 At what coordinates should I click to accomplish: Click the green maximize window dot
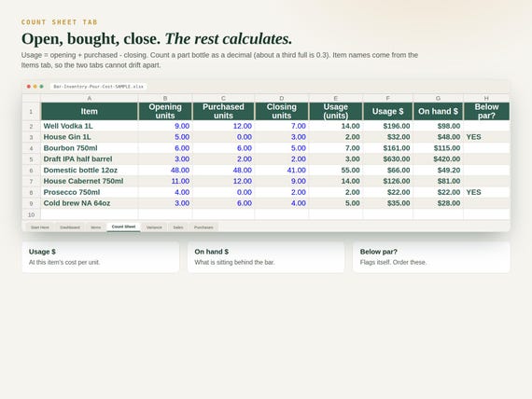pyautogui.click(x=41, y=87)
